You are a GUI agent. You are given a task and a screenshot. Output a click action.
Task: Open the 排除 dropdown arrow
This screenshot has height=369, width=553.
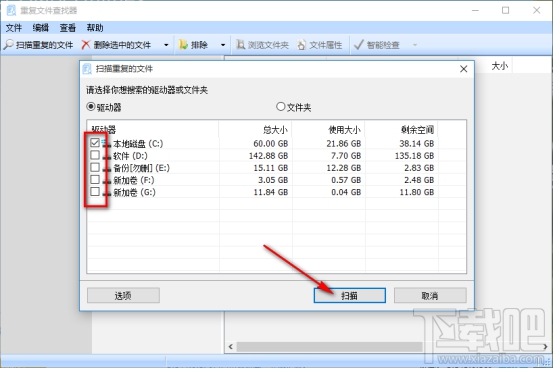[x=223, y=45]
